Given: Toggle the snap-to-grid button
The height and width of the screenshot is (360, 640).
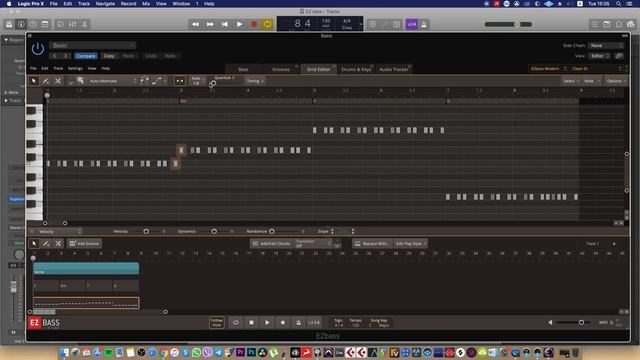Looking at the screenshot, I should click(180, 81).
